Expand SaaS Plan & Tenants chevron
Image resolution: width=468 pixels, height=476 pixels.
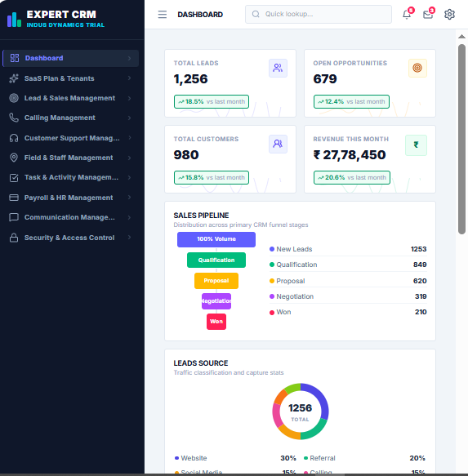130,78
